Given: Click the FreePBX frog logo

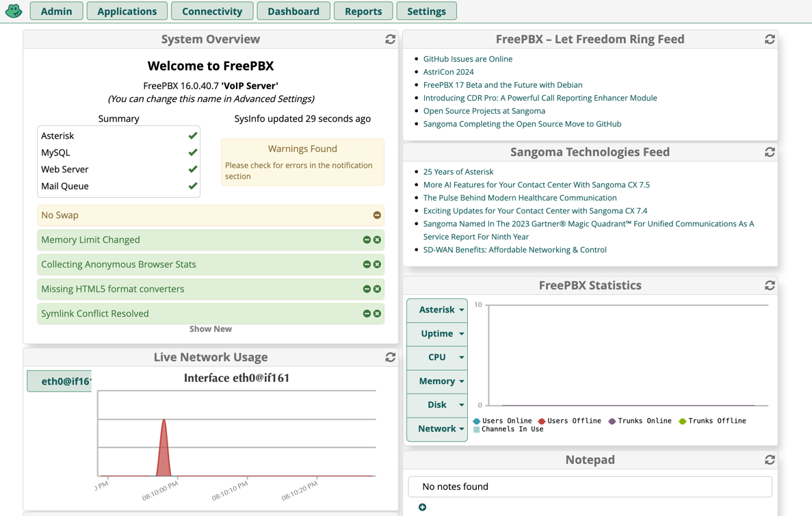Looking at the screenshot, I should [x=14, y=11].
